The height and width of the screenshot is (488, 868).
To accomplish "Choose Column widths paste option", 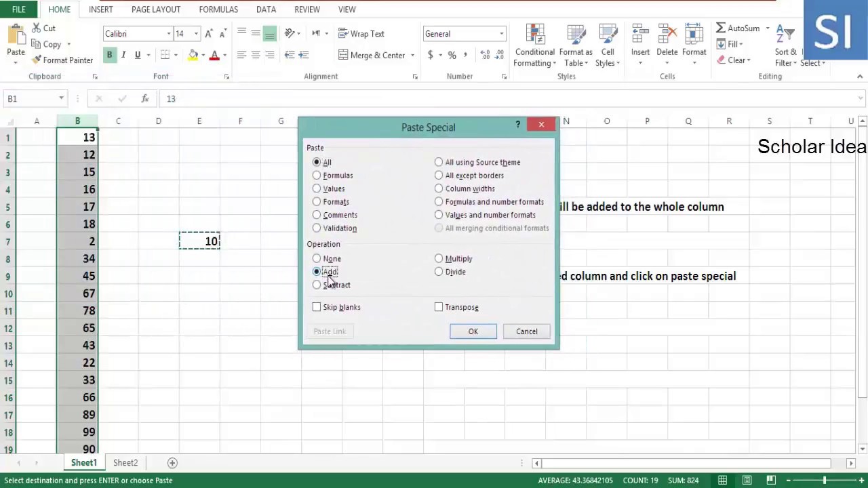I will (x=439, y=188).
